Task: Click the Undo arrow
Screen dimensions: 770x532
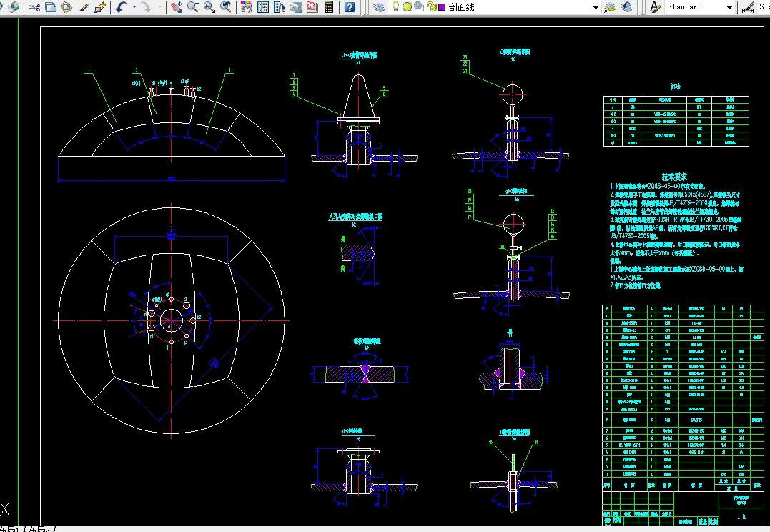Action: (x=120, y=7)
